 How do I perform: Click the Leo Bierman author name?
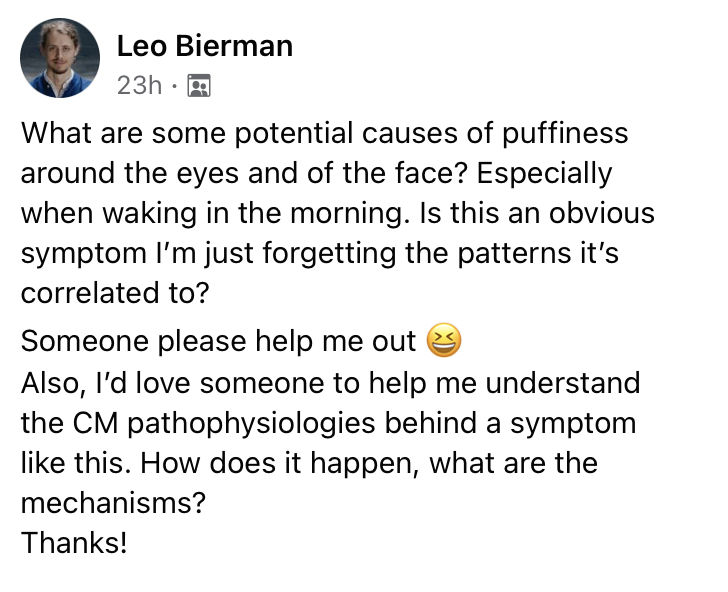point(205,46)
